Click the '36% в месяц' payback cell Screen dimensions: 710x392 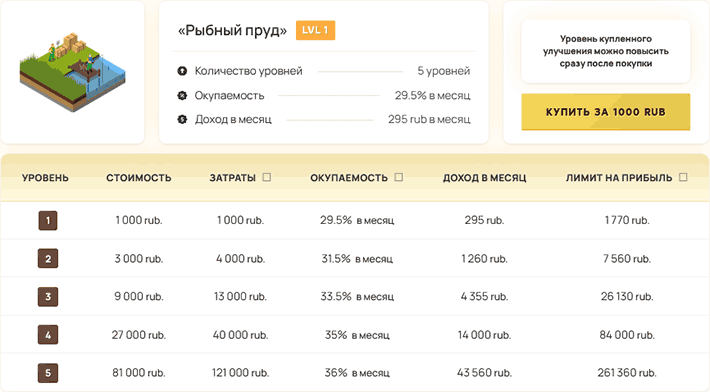357,373
